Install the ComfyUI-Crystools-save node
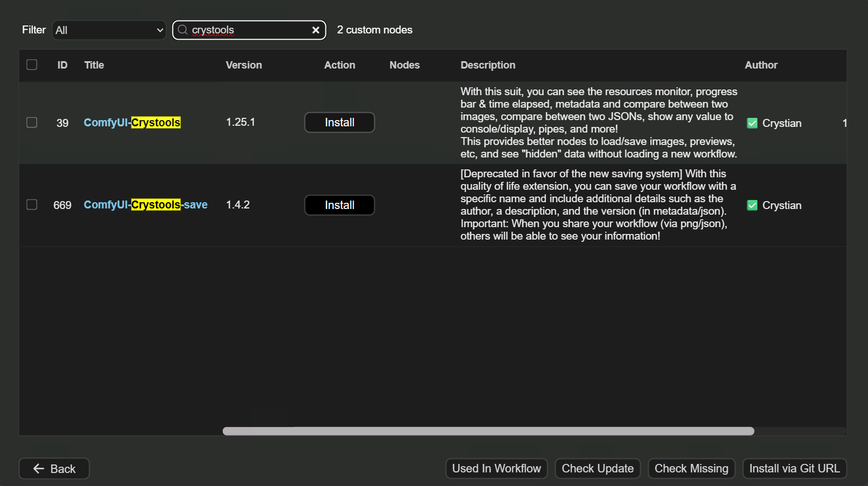 tap(339, 205)
